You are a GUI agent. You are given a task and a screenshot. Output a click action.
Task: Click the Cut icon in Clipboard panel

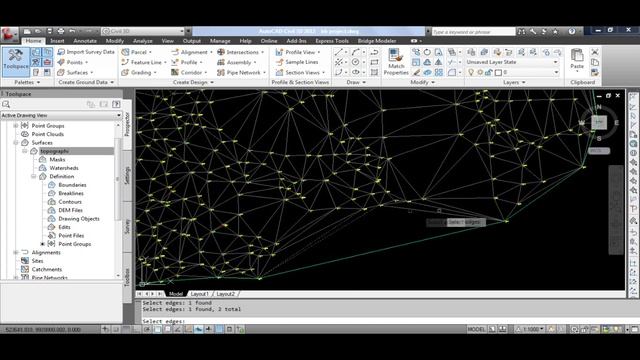[x=595, y=52]
